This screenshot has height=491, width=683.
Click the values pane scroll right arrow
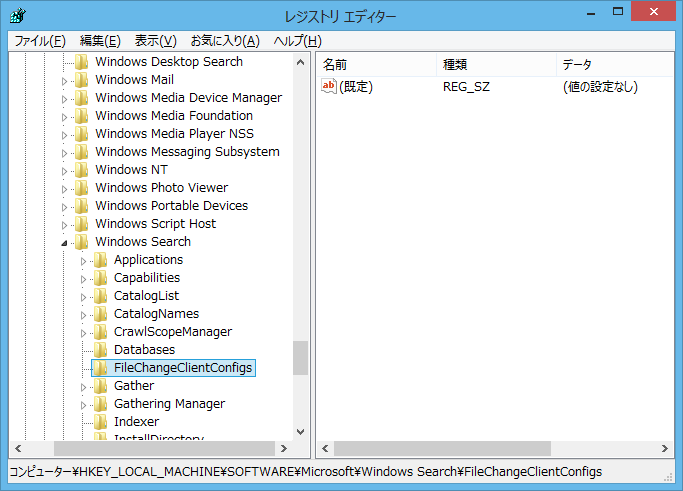click(x=665, y=448)
